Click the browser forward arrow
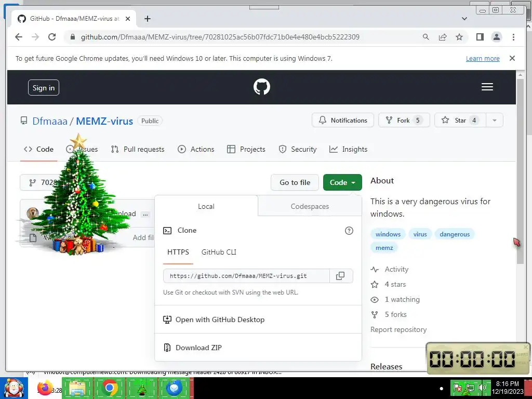532x399 pixels. pos(35,37)
